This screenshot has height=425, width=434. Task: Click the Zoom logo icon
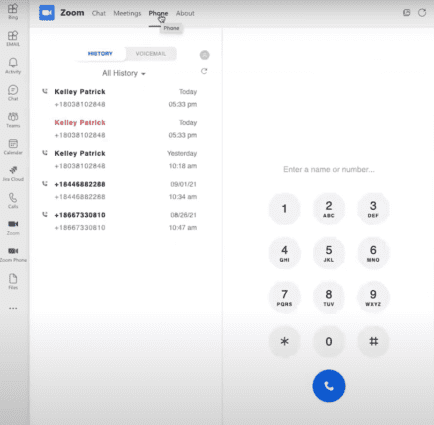coord(47,13)
